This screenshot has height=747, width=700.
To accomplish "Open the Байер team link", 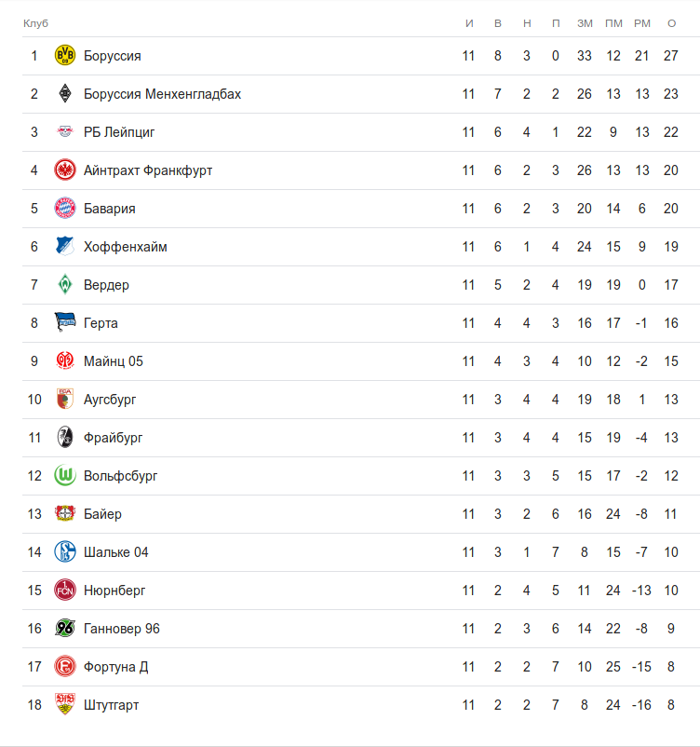I will click(102, 514).
